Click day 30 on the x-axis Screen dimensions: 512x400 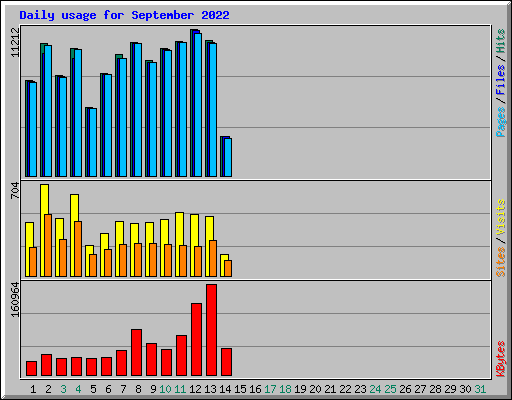pyautogui.click(x=465, y=389)
